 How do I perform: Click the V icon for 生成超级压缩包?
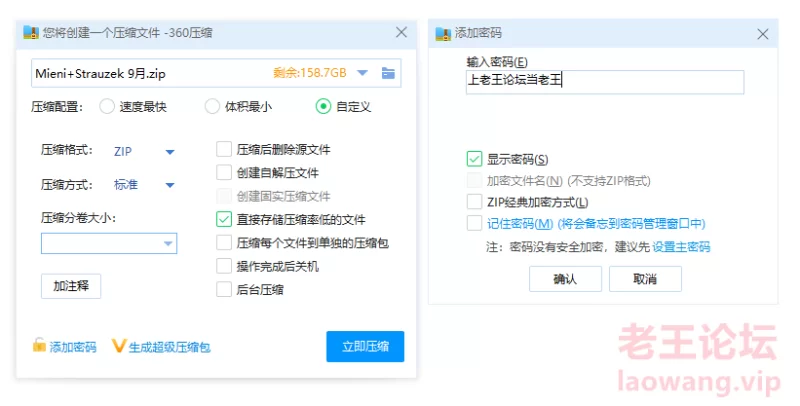(119, 347)
